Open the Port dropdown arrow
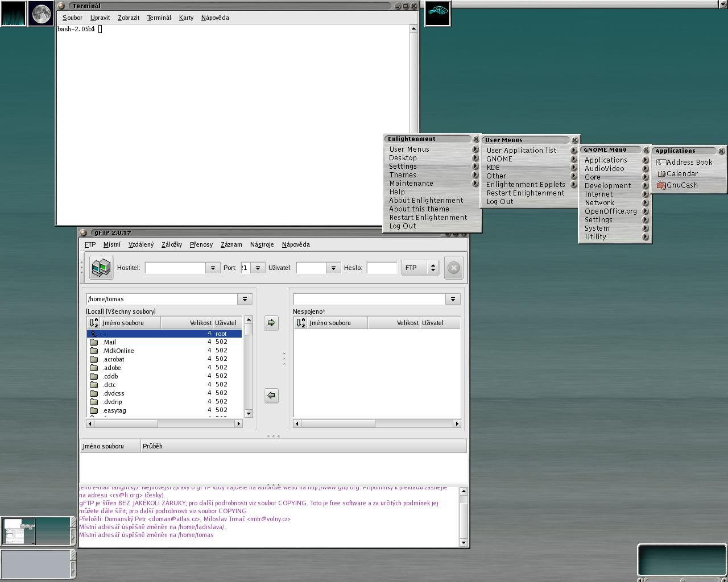728x582 pixels. (x=258, y=268)
